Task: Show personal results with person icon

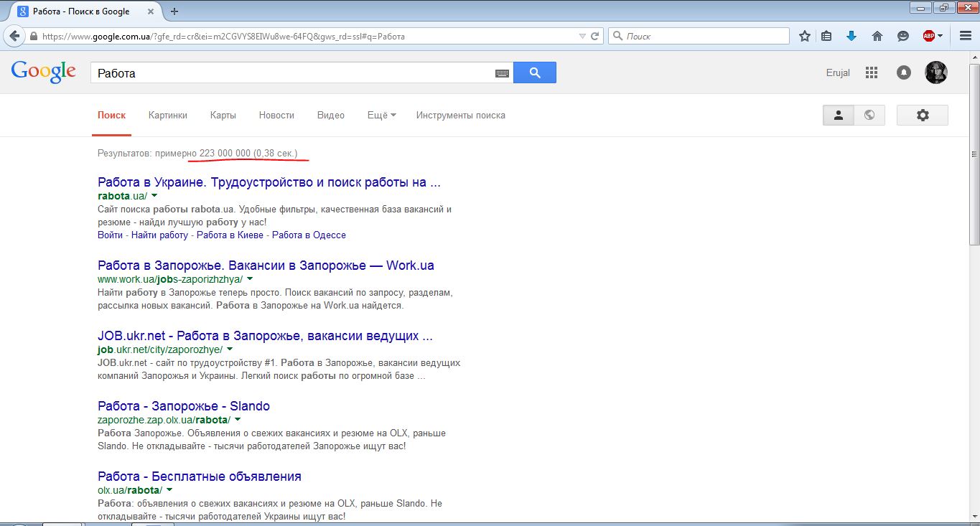Action: 838,115
